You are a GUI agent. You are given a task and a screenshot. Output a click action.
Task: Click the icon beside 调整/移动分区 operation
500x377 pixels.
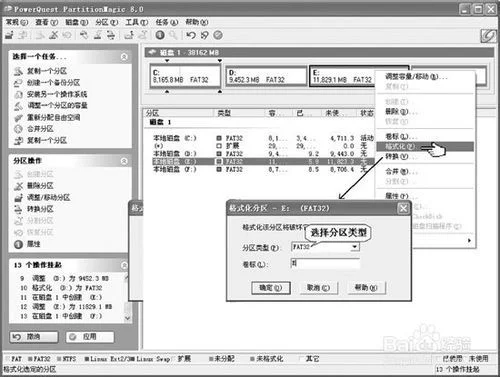tap(18, 198)
